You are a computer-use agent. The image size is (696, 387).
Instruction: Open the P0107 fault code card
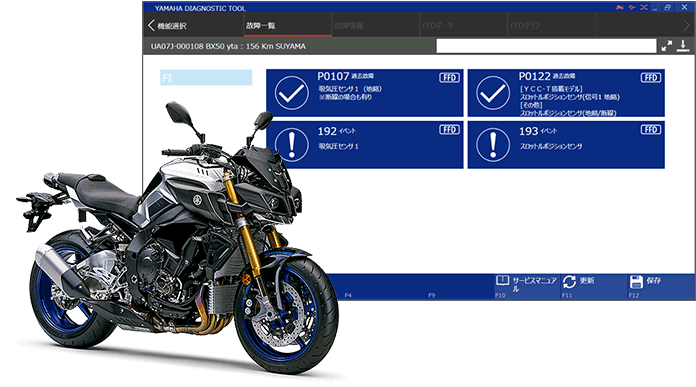tap(364, 93)
